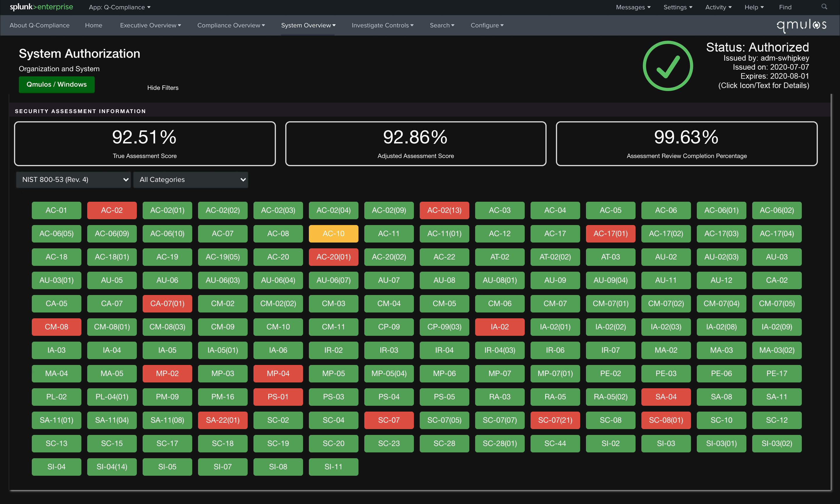Select the AU-12 control tile
The height and width of the screenshot is (504, 840).
(721, 280)
